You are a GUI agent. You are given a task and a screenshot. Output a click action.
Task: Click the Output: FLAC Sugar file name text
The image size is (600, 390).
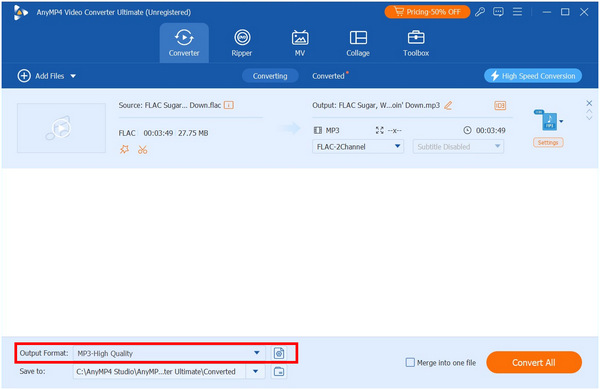click(376, 105)
